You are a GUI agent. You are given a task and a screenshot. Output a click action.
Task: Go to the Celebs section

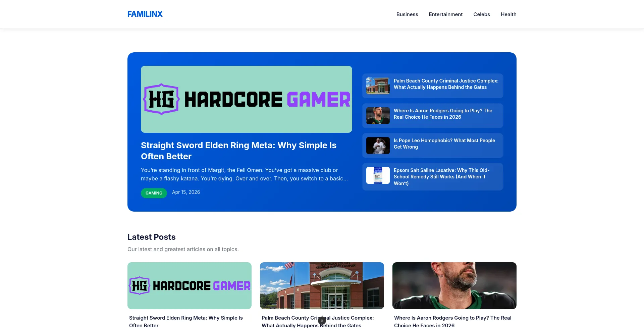click(x=482, y=14)
